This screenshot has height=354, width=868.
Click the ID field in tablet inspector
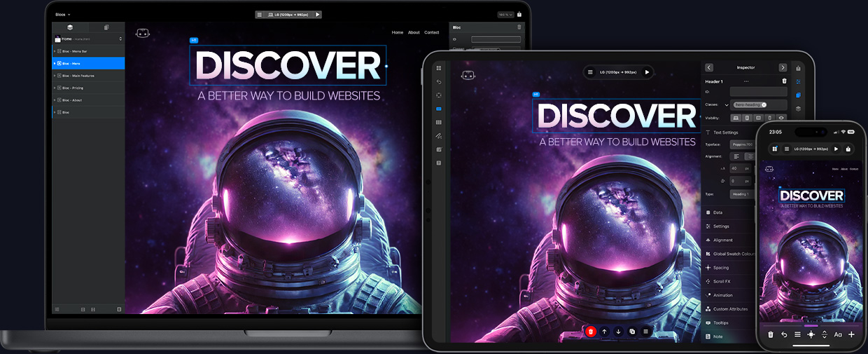click(759, 92)
